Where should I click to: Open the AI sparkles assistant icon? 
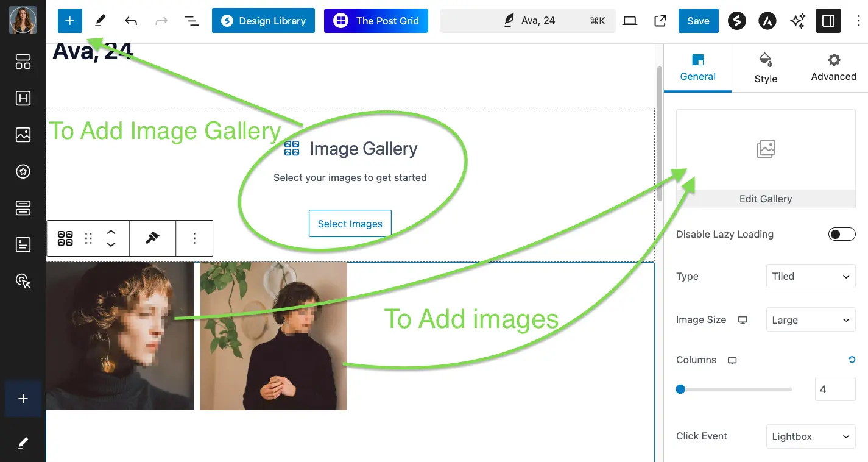797,20
